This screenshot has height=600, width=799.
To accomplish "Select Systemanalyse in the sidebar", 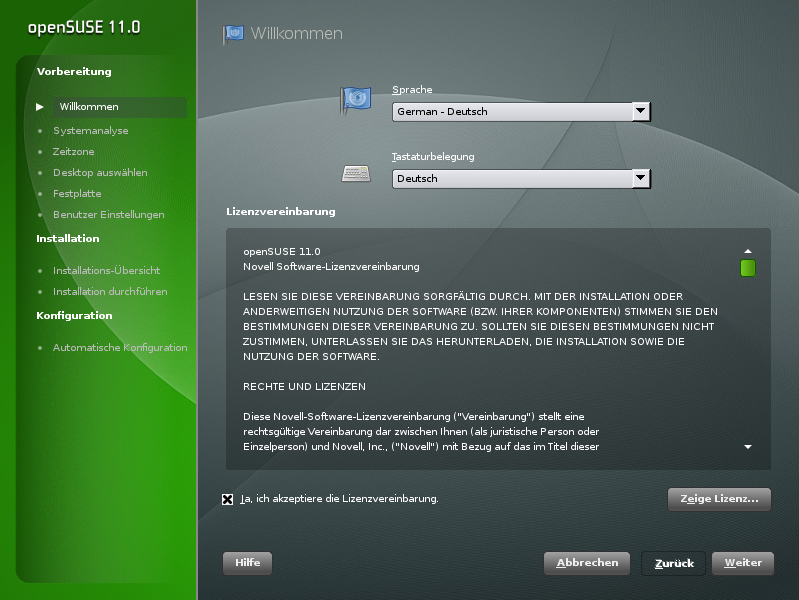I will 91,131.
